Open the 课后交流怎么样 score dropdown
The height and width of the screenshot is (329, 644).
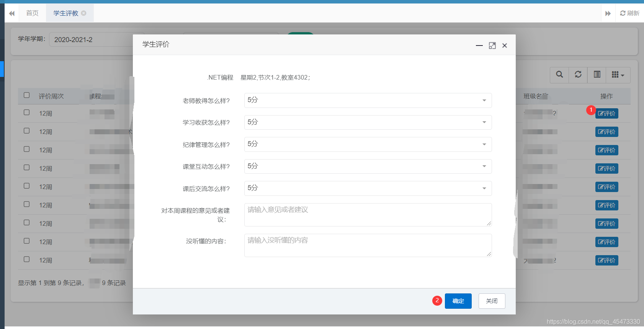point(368,188)
